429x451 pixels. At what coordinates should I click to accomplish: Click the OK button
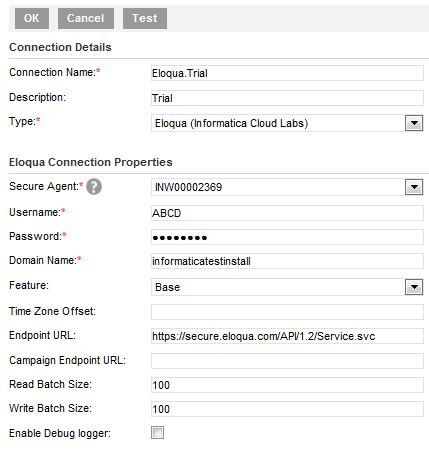(x=32, y=18)
